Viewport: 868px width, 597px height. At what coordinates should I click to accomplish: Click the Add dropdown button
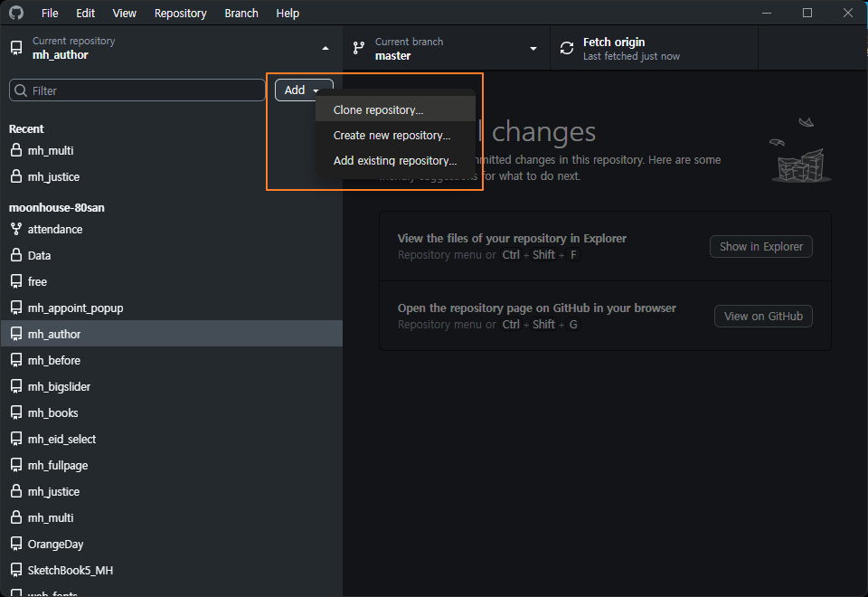304,90
